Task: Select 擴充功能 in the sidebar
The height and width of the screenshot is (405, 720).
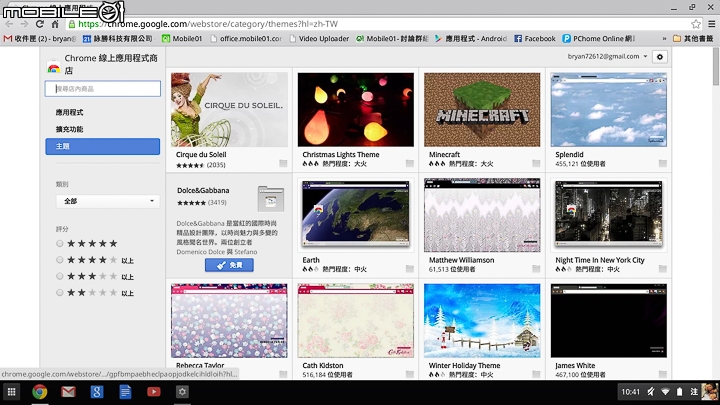Action: tap(69, 129)
